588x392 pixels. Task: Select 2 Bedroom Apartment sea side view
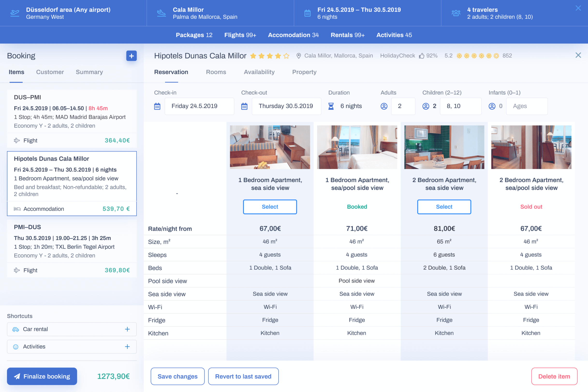tap(444, 207)
